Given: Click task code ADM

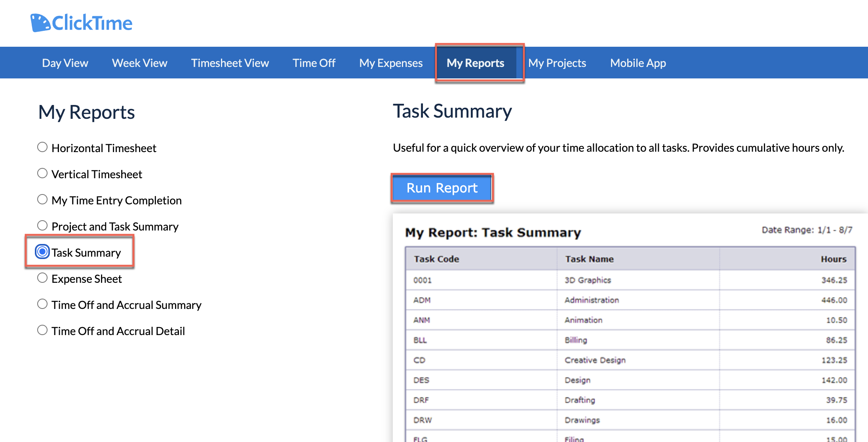Looking at the screenshot, I should [422, 300].
